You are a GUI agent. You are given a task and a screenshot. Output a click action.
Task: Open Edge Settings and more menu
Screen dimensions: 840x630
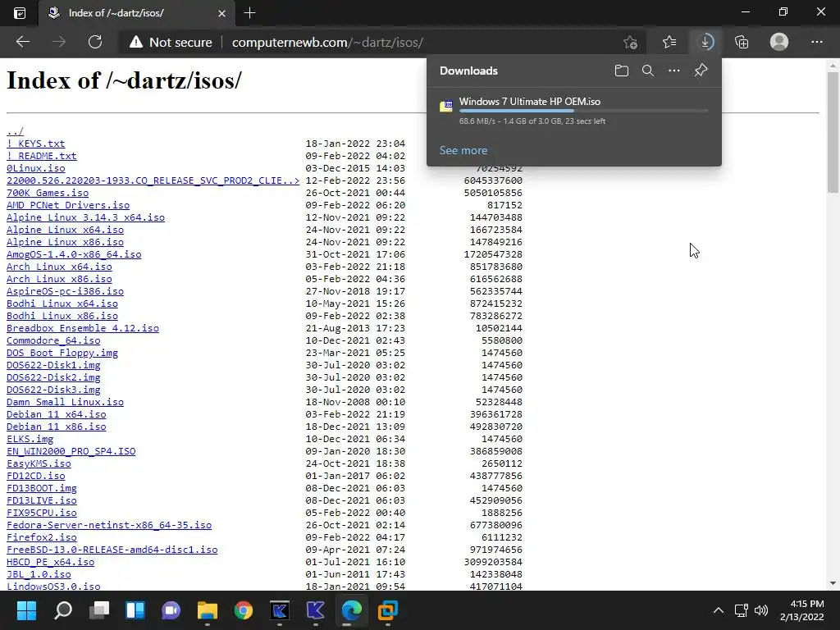(816, 42)
